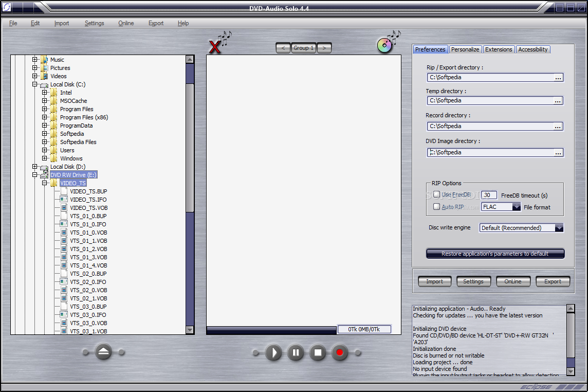
Task: Open the Edit menu
Action: coord(35,23)
